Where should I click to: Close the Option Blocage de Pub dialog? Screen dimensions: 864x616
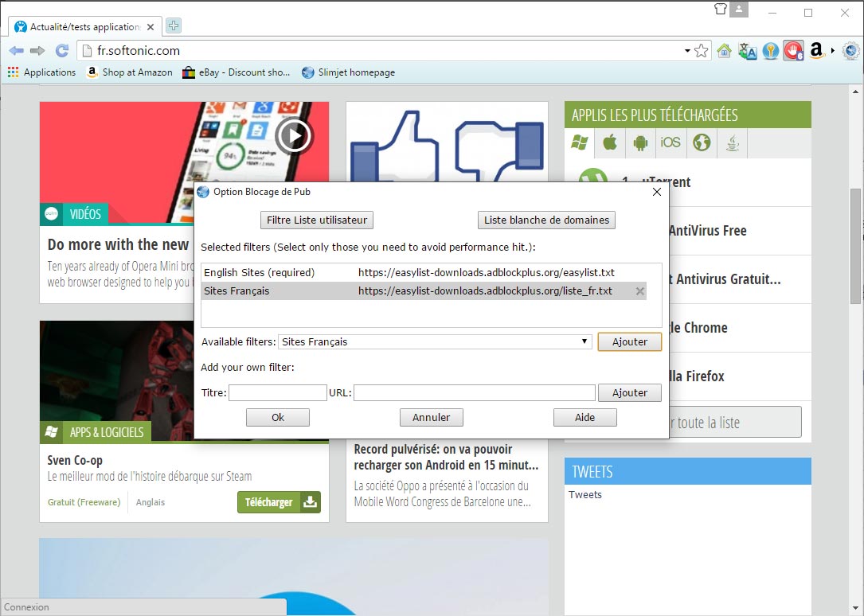pos(657,192)
